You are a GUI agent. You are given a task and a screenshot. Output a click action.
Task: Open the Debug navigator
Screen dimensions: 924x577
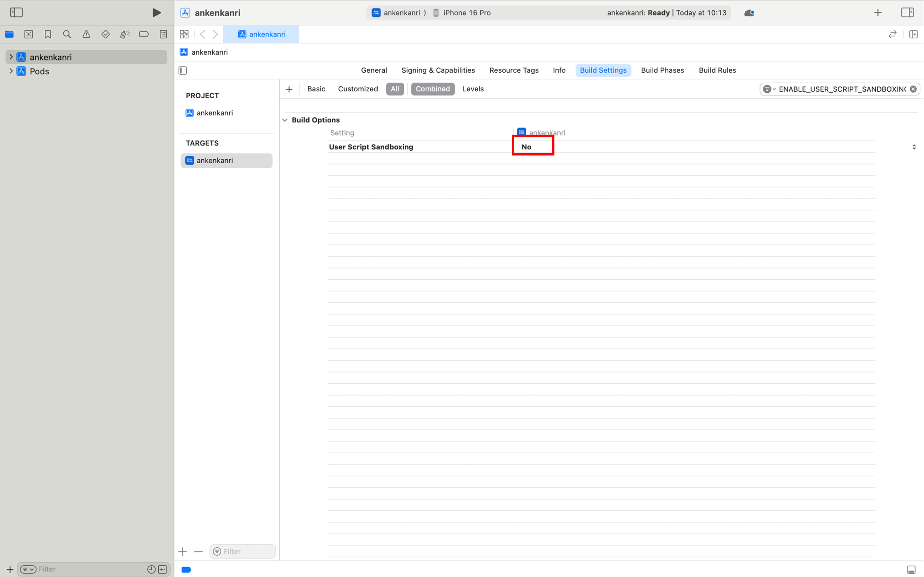tap(125, 34)
